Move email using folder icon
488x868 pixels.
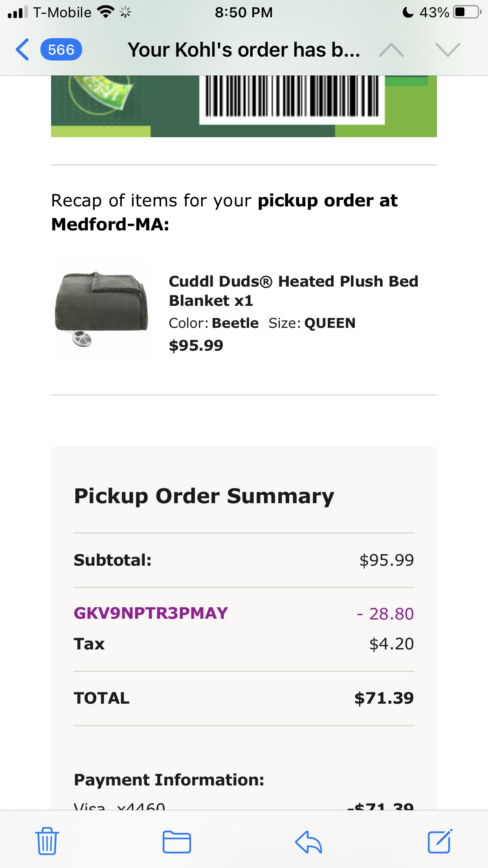point(177,842)
